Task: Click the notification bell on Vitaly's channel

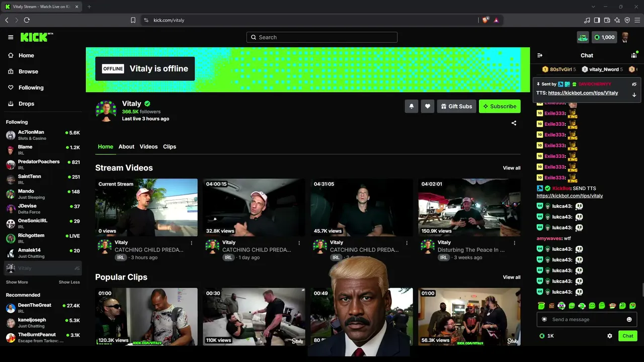Action: point(412,106)
